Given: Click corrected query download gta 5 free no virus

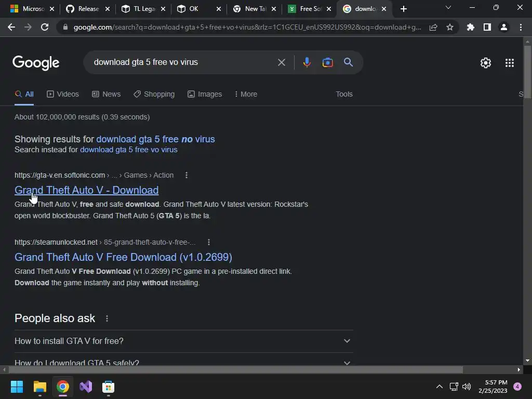Looking at the screenshot, I should point(155,139).
